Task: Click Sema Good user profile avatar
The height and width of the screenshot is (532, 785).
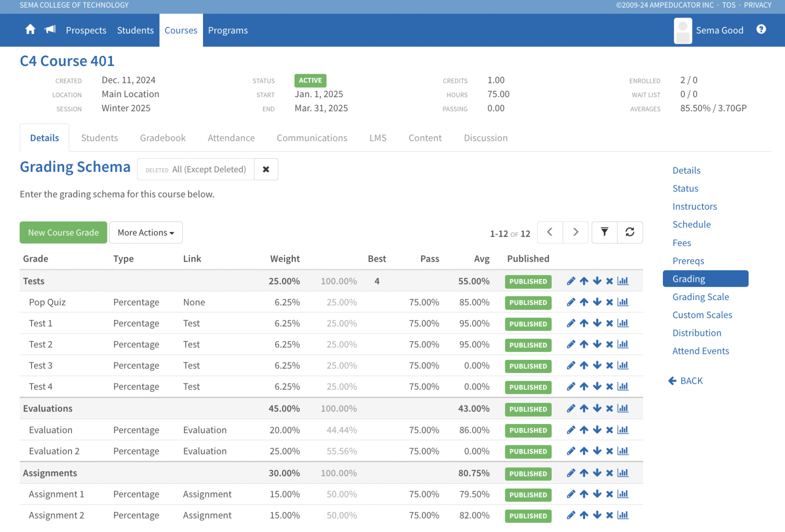Action: tap(683, 30)
